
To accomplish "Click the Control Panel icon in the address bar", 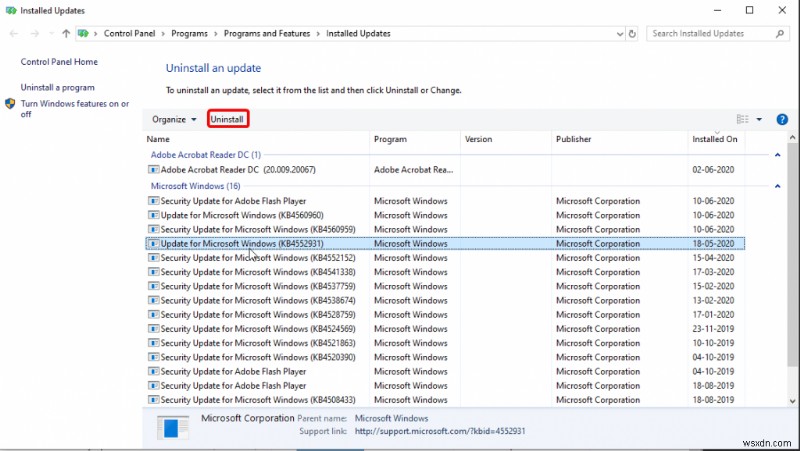I will coord(83,34).
